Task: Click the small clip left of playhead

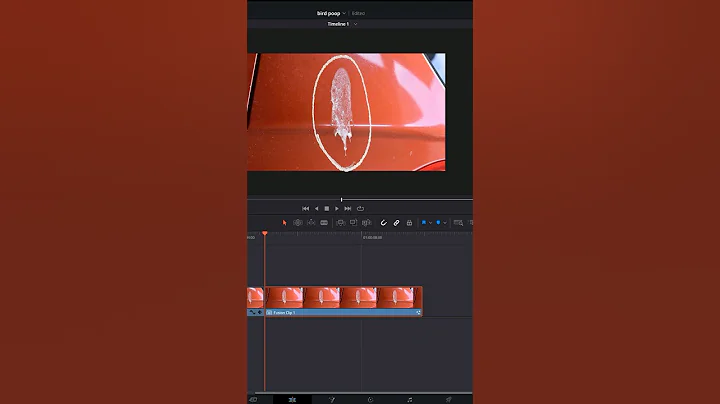Action: (255, 298)
